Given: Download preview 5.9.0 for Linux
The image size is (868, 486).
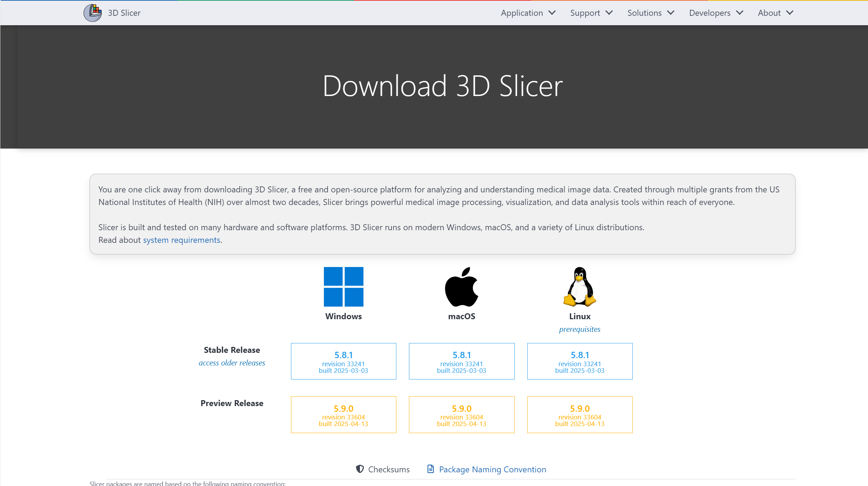Looking at the screenshot, I should [x=579, y=415].
